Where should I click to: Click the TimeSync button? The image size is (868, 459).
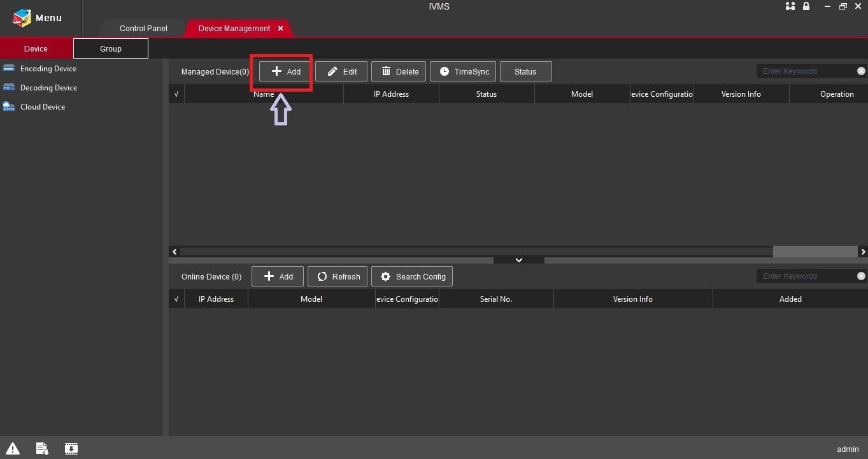463,71
